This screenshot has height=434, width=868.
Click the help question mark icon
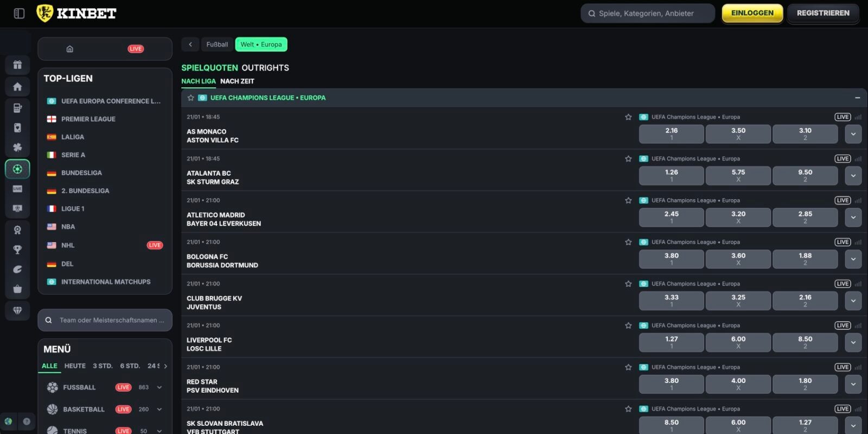27,422
